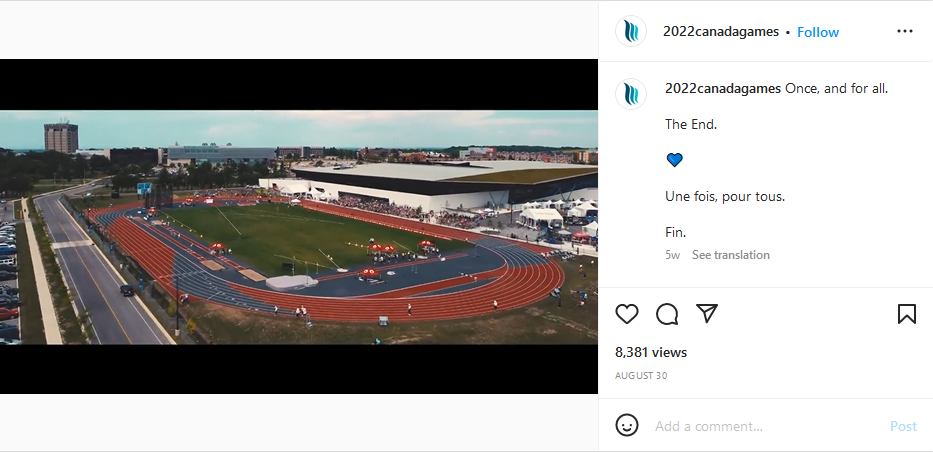933x452 pixels.
Task: Open comments via the speech bubble icon
Action: pos(667,314)
